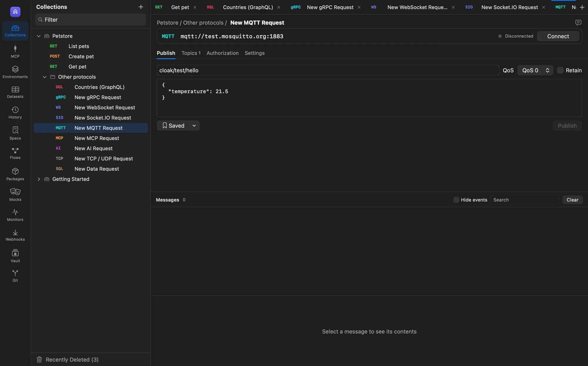588x366 pixels.
Task: Open Environments in the sidebar
Action: (15, 72)
